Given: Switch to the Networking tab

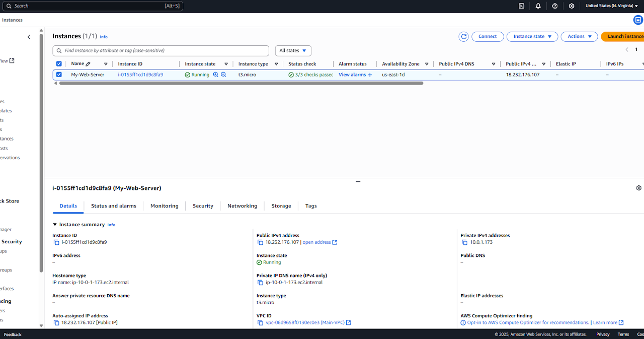Looking at the screenshot, I should coord(242,206).
